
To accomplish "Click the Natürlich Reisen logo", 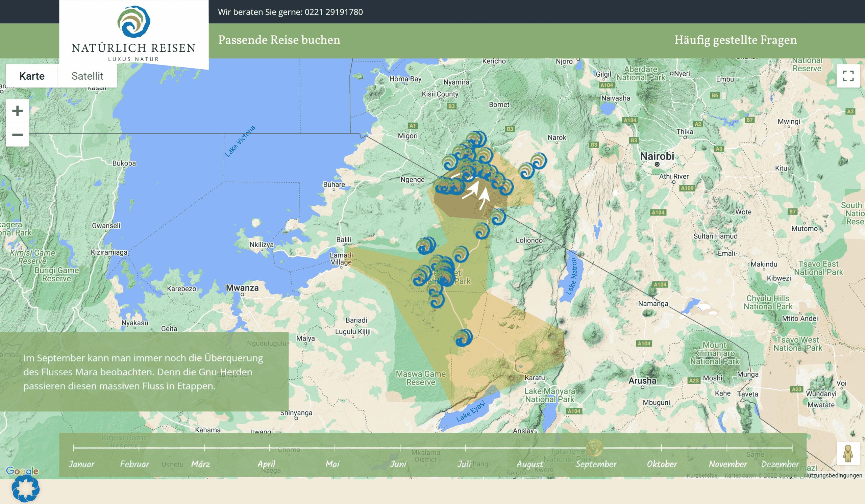I will coord(133,34).
